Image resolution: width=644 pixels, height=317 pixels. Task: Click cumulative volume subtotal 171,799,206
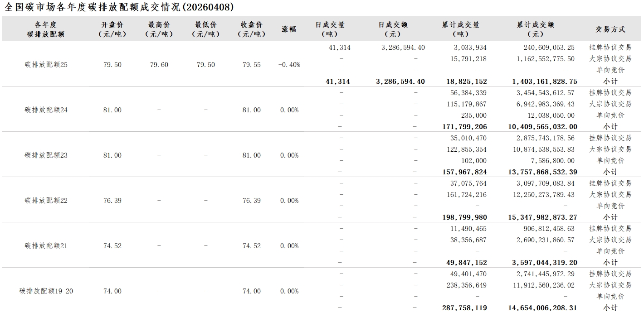pyautogui.click(x=464, y=127)
